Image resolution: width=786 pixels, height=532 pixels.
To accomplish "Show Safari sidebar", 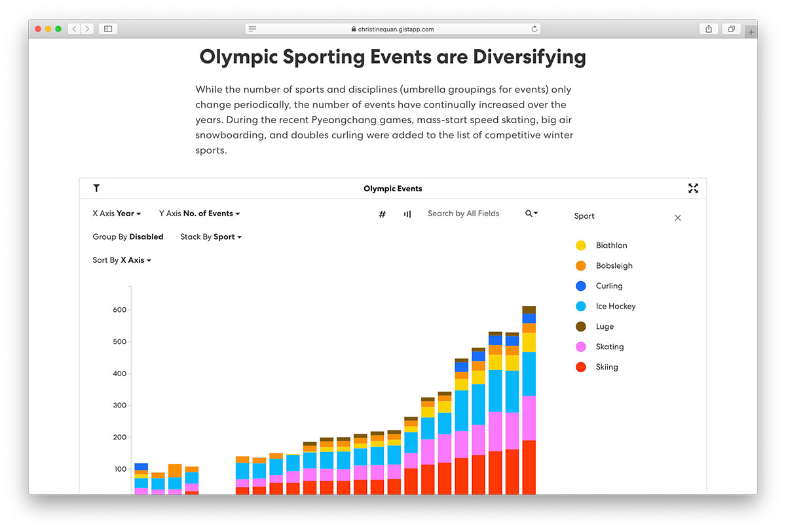I will 108,29.
